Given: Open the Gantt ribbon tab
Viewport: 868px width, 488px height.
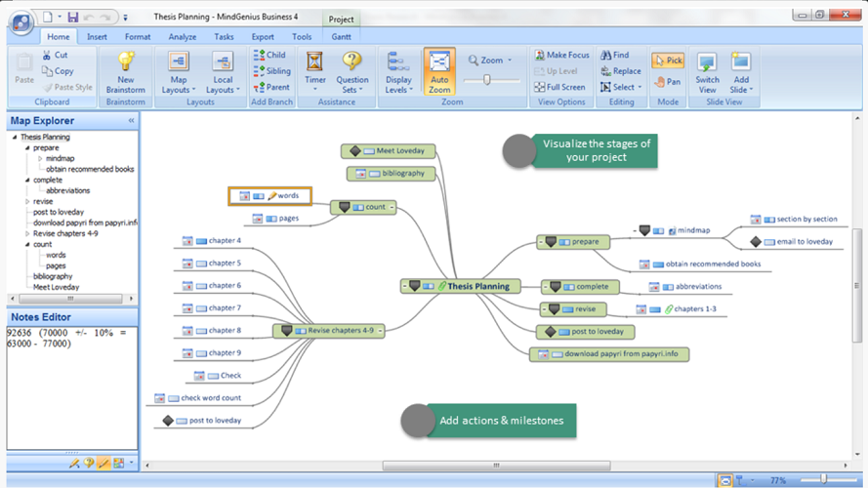Looking at the screenshot, I should pos(341,37).
